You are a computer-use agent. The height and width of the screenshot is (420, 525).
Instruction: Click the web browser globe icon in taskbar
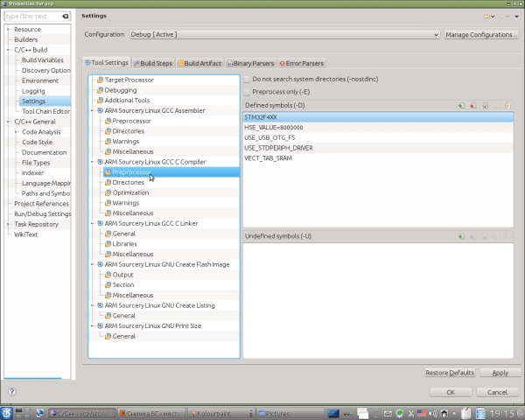[x=40, y=413]
